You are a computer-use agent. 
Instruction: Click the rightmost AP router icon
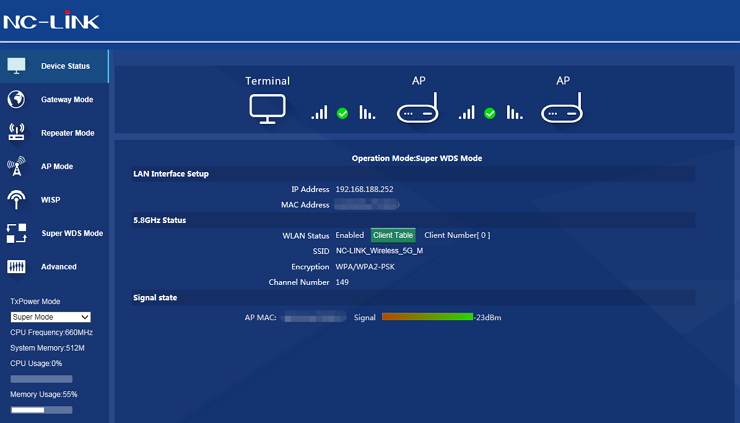coord(562,108)
